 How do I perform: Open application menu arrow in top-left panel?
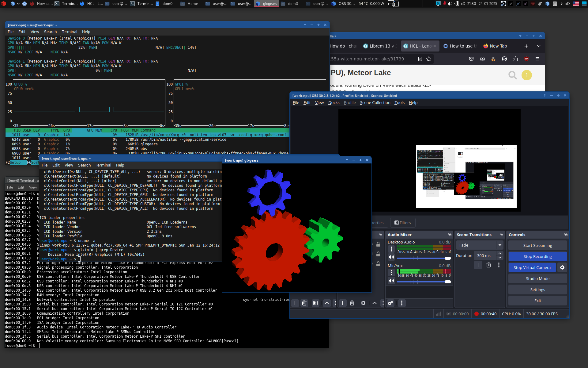[18, 4]
